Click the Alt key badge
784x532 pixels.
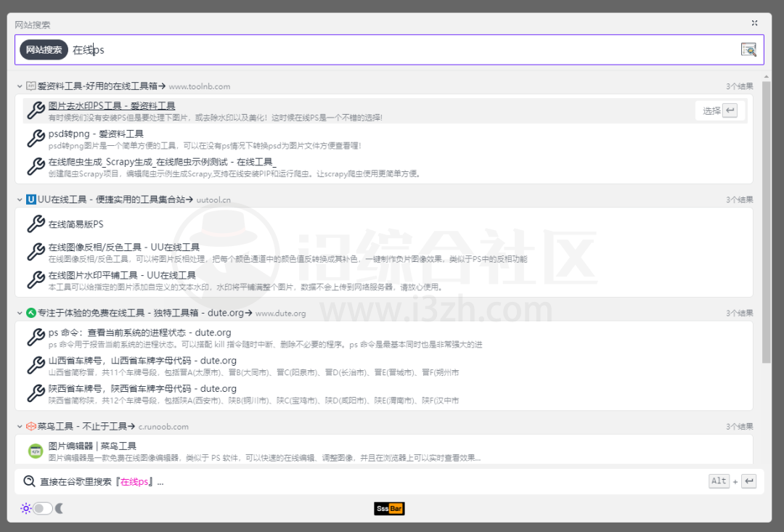(719, 481)
